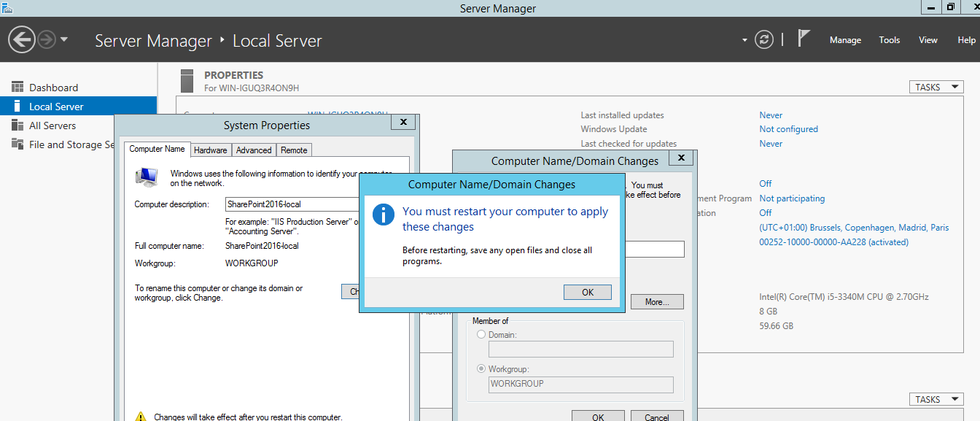Screen dimensions: 980x421
Task: Click Cancel in Computer Name/Domain Changes window
Action: [x=657, y=417]
